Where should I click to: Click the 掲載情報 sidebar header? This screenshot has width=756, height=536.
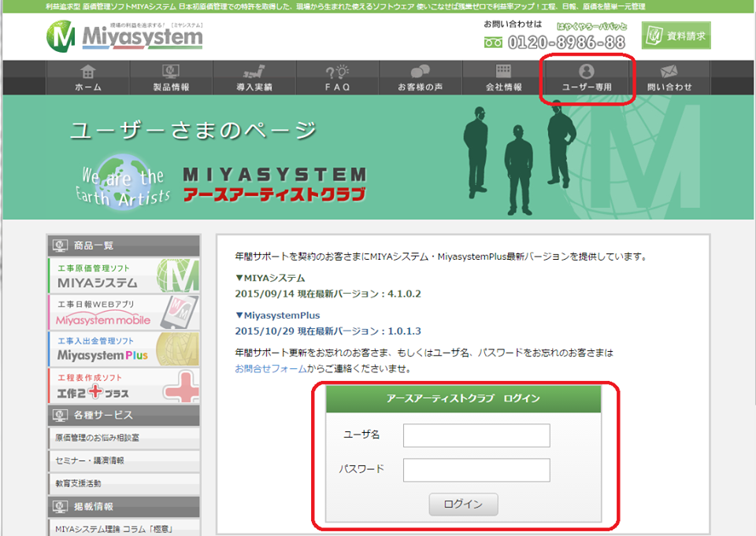(124, 507)
